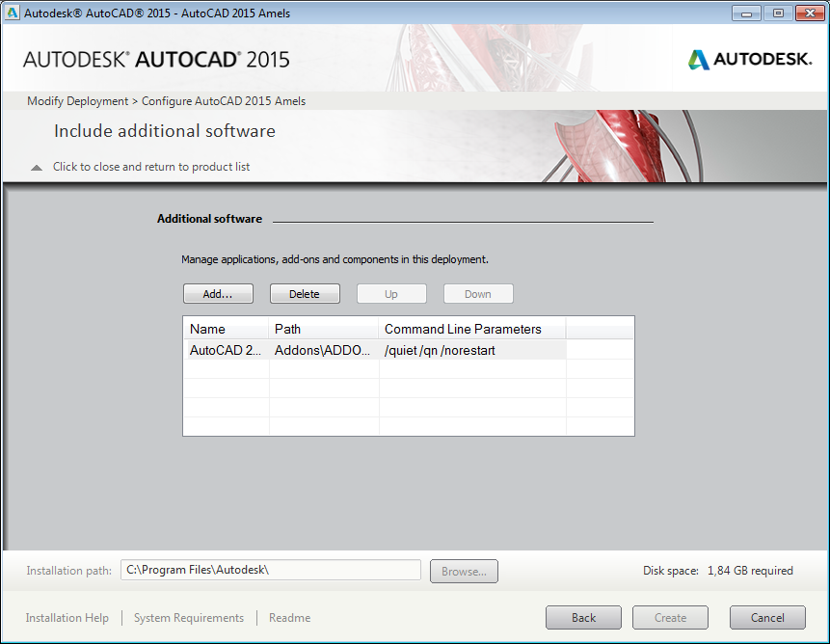830x644 pixels.
Task: Click the Create button
Action: coord(671,618)
